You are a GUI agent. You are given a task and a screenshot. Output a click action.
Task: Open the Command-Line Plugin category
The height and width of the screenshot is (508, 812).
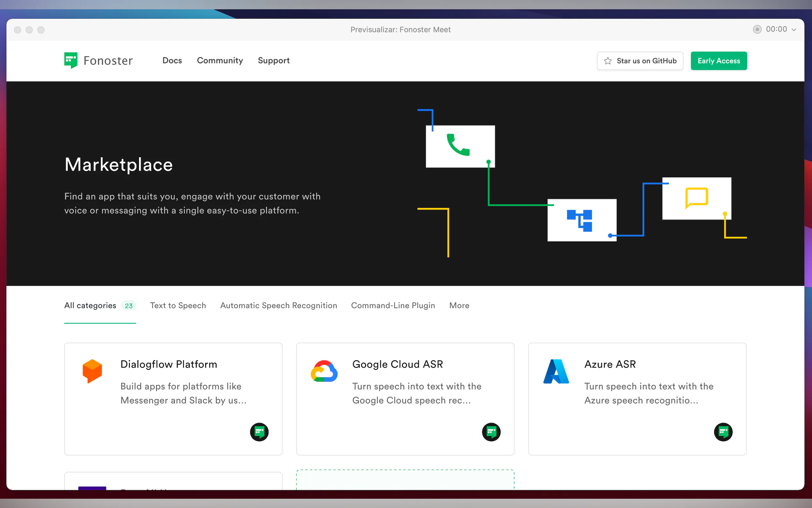393,306
